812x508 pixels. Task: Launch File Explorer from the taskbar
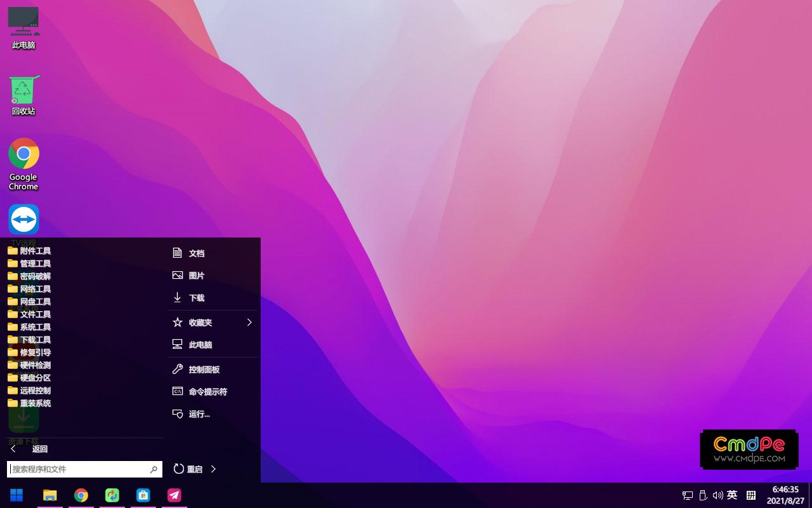(49, 495)
